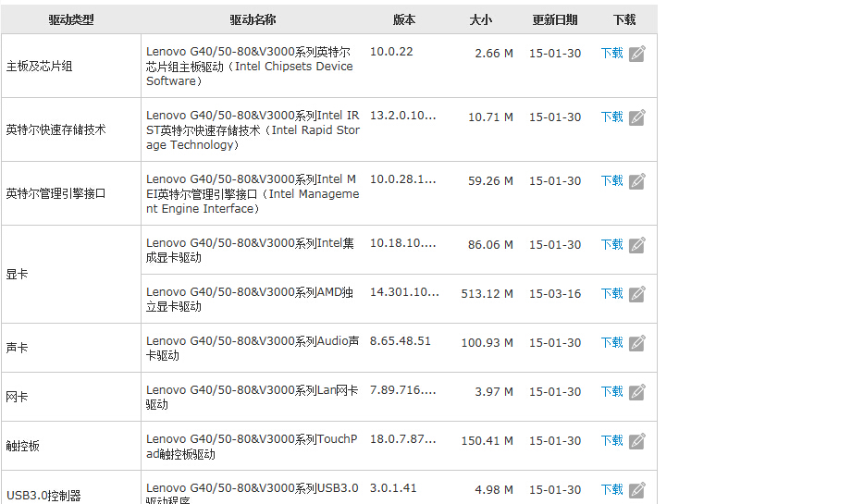The height and width of the screenshot is (504, 864).
Task: Click edit icon for Intel集成显卡驱动 row
Action: (637, 245)
